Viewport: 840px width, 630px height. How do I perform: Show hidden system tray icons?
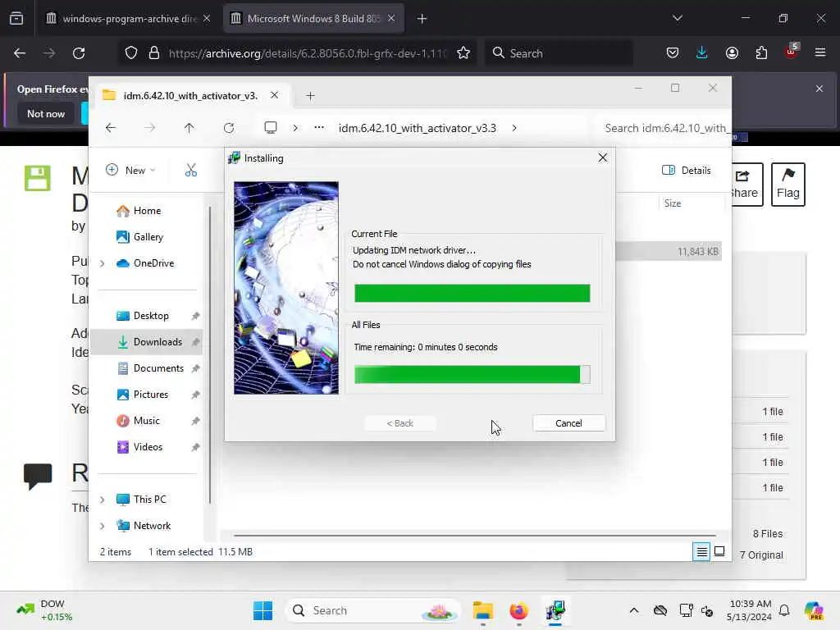634,610
